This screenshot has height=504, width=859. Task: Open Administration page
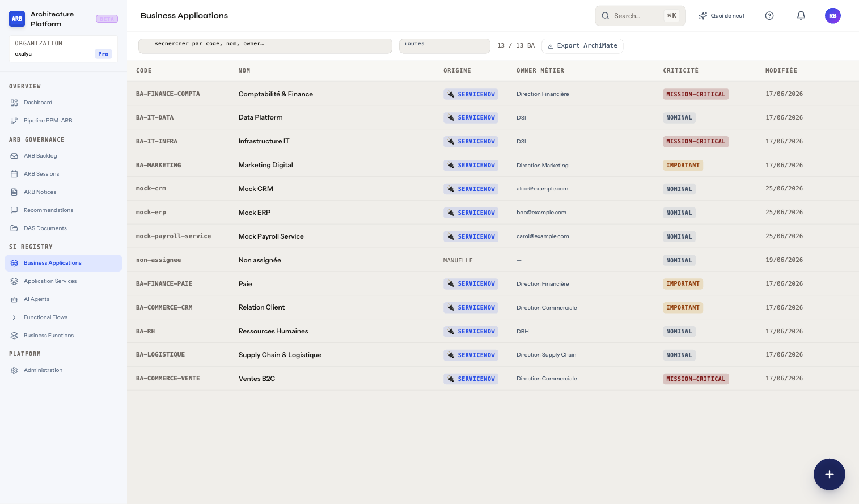(x=64, y=370)
